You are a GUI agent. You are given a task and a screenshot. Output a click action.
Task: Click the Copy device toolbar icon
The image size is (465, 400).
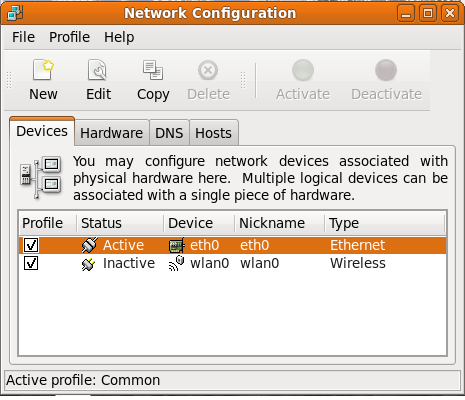153,70
